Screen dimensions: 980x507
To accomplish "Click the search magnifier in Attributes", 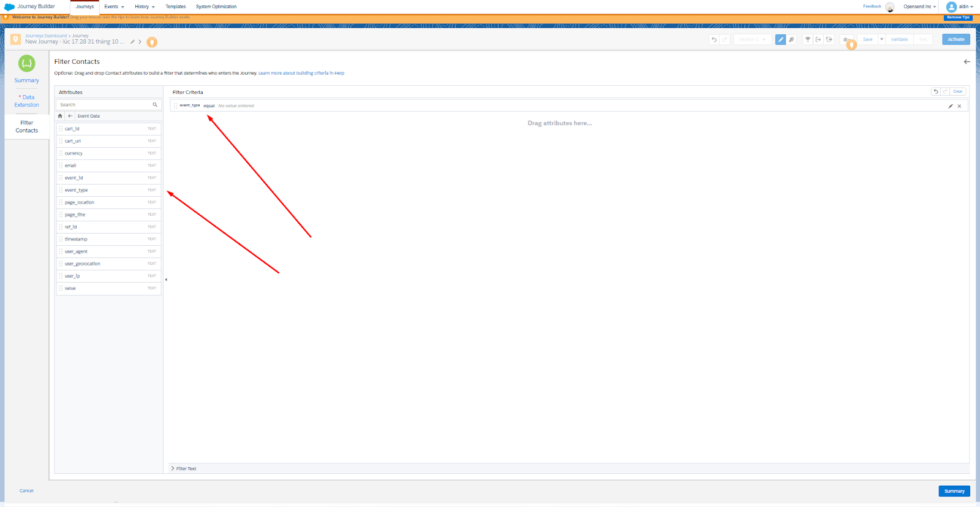I will [x=155, y=105].
